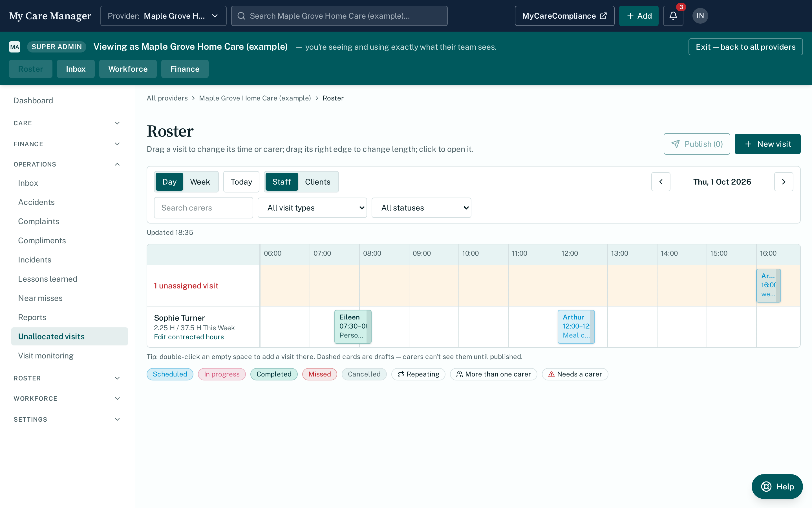This screenshot has height=508, width=812.
Task: Create a New visit
Action: (x=767, y=144)
